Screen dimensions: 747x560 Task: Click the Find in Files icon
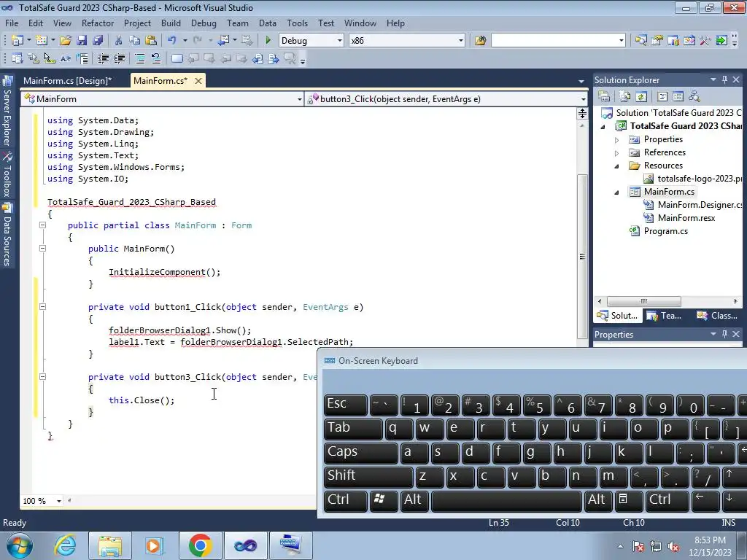(x=480, y=41)
